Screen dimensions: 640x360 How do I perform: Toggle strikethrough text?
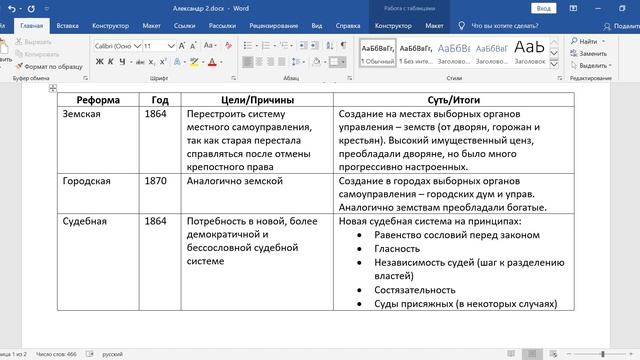click(140, 62)
